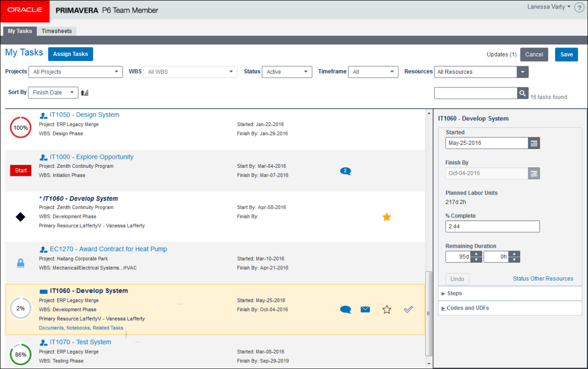Click the search magnifier icon
Viewport: 588px width, 369px height.
[523, 93]
